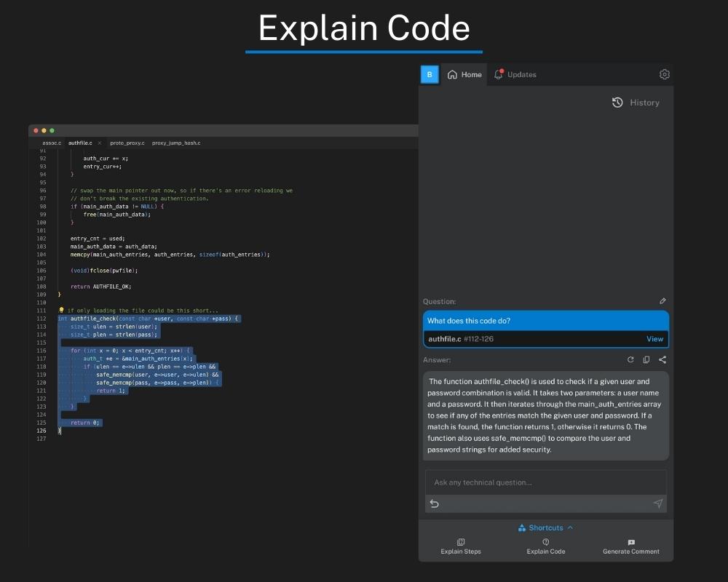Click the 'return 1;' code line
This screenshot has width=728, height=582.
point(111,391)
